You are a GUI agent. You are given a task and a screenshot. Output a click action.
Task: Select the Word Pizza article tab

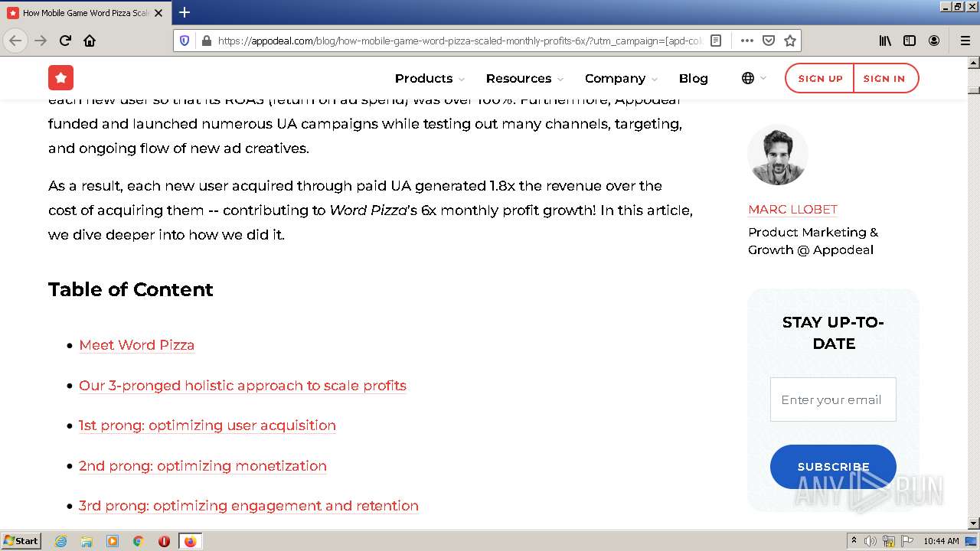coord(86,13)
